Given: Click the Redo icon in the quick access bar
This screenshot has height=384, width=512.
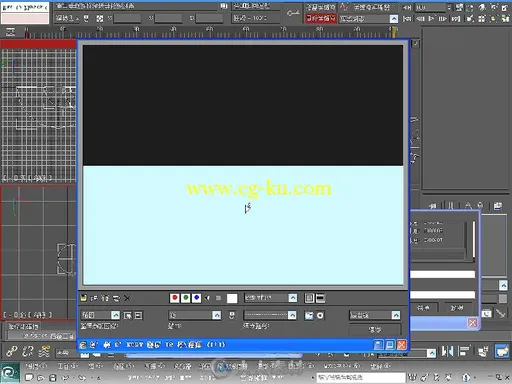Looking at the screenshot, I should [x=82, y=377].
